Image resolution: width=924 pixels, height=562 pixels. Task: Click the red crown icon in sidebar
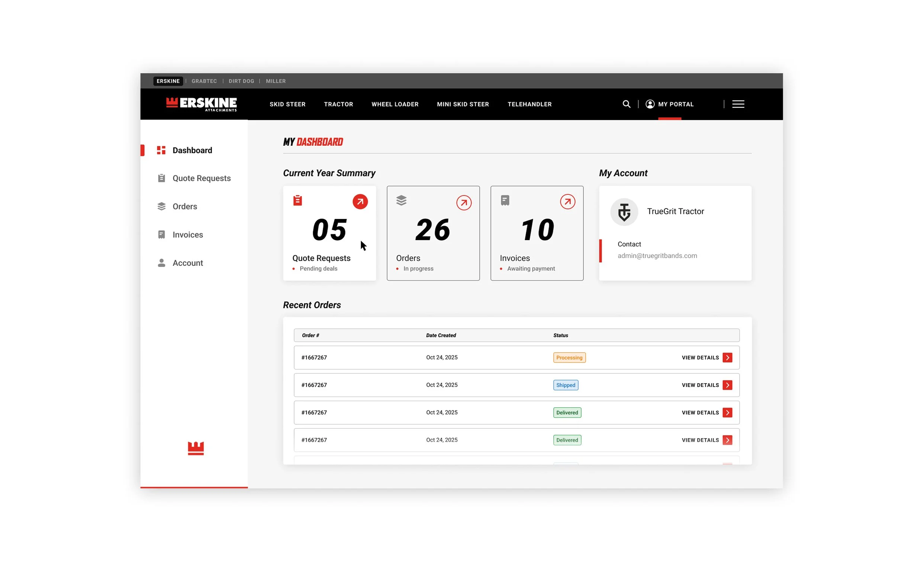point(195,448)
